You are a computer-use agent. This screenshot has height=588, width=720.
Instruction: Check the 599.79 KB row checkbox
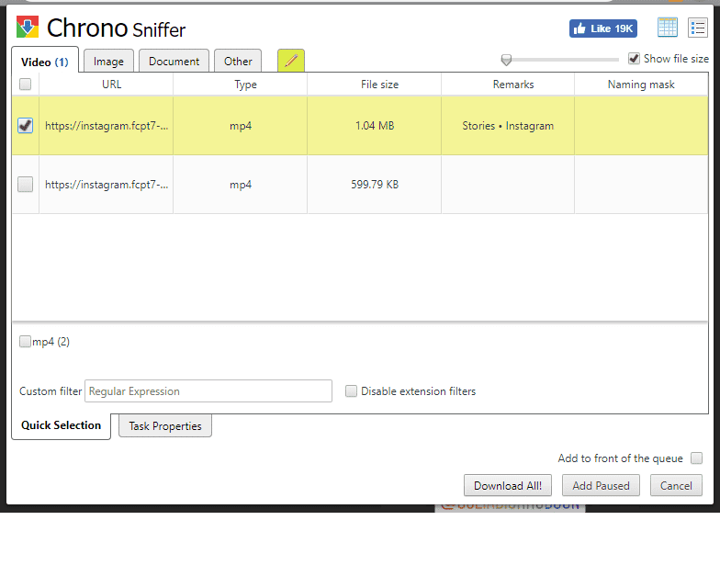[26, 184]
